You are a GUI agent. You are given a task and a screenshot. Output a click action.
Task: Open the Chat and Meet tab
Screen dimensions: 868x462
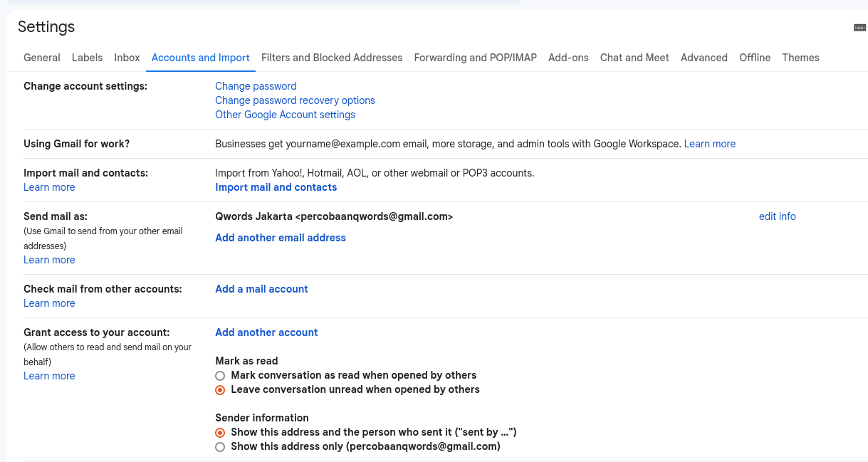point(634,58)
